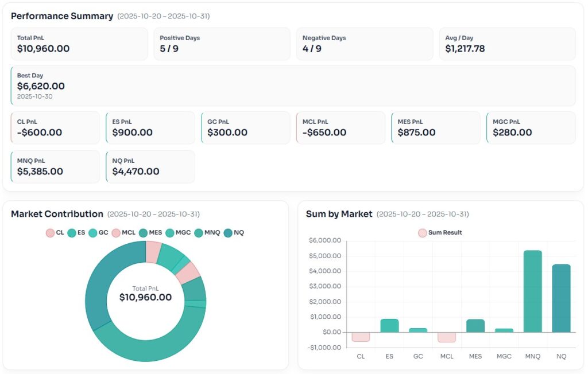Click the NQ bar in the bar chart
The image size is (588, 374).
tap(561, 298)
